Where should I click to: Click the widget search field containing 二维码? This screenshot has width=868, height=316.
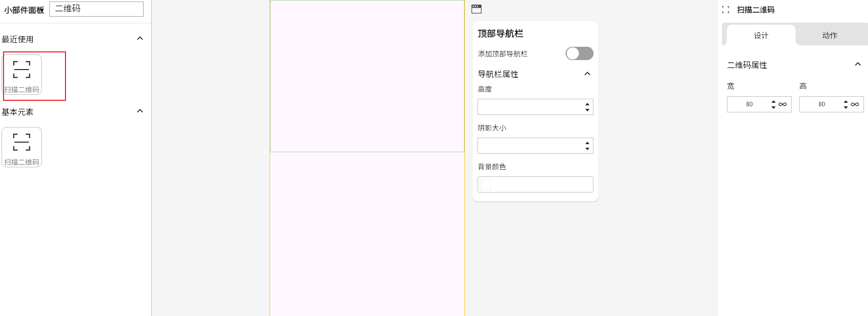[96, 9]
